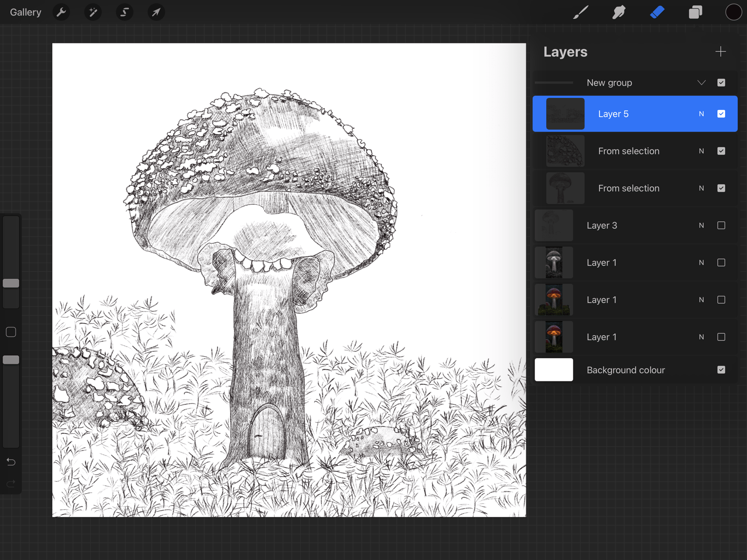Screen dimensions: 747x560
Task: Click the brush opacity slider handle
Action: coord(11,360)
